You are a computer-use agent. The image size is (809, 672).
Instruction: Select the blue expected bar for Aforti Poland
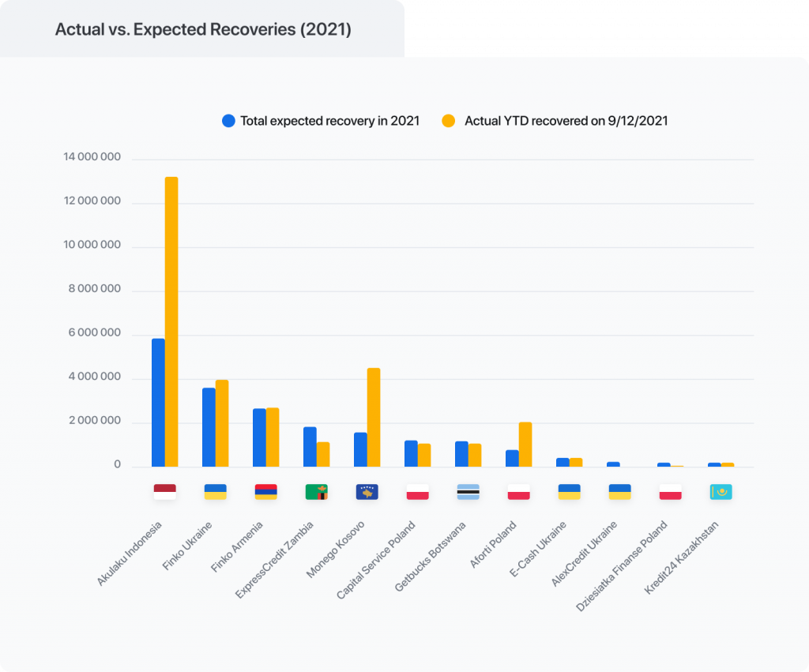[x=512, y=459]
